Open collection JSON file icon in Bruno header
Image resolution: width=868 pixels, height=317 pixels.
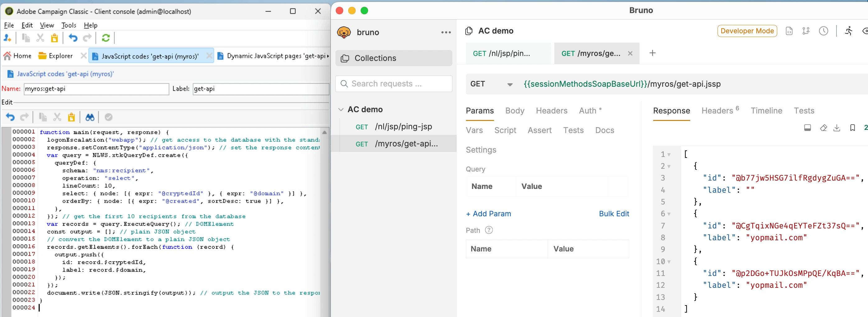(x=789, y=31)
